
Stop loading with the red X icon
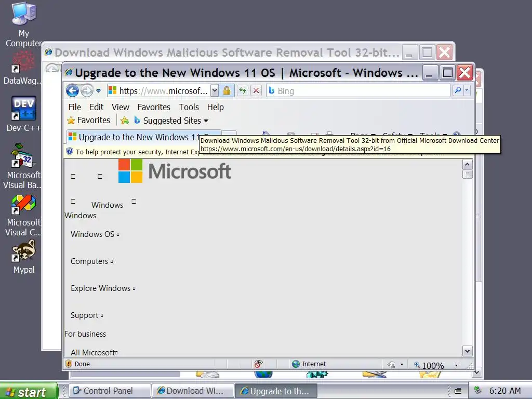(256, 91)
